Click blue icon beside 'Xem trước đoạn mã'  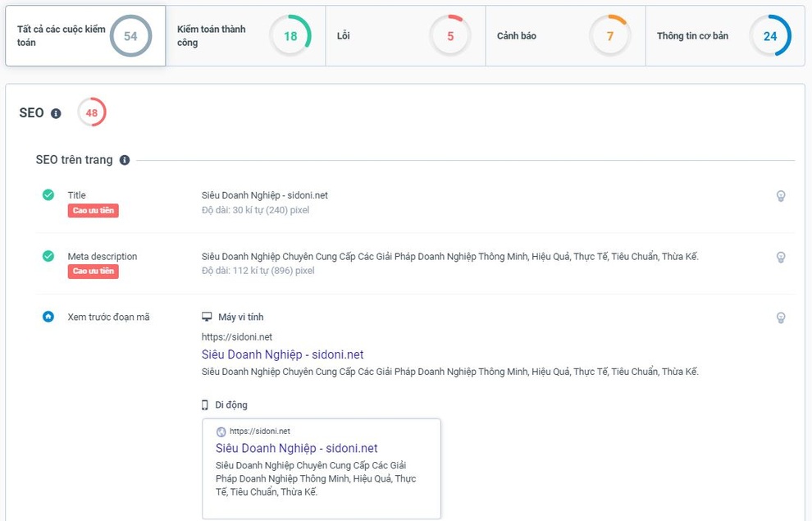pyautogui.click(x=48, y=317)
